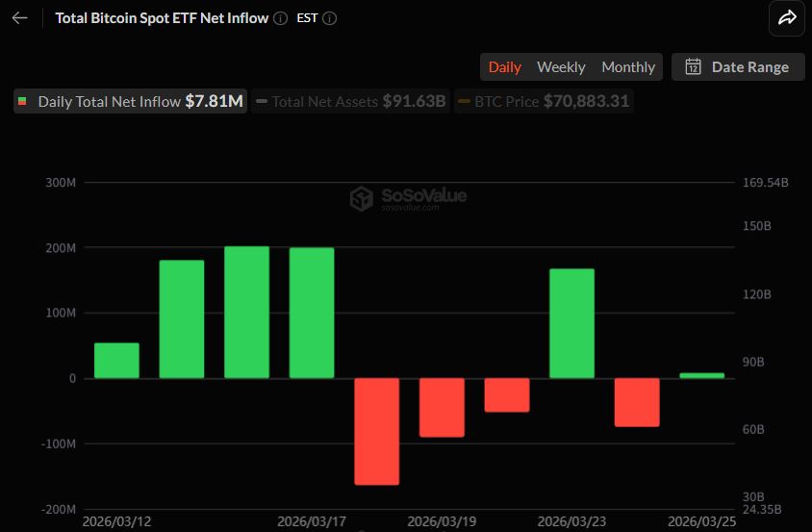This screenshot has height=532, width=812.
Task: Click the largest red outflow bar
Action: [x=376, y=430]
